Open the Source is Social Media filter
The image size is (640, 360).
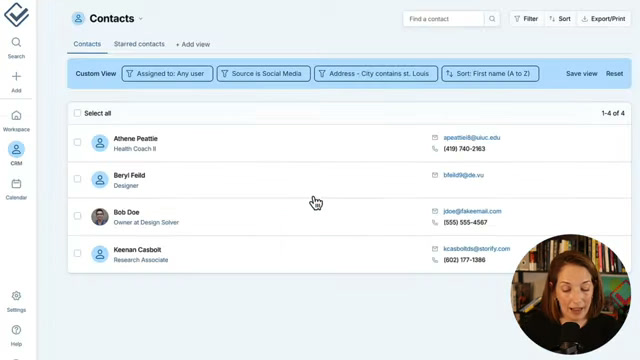(x=264, y=73)
